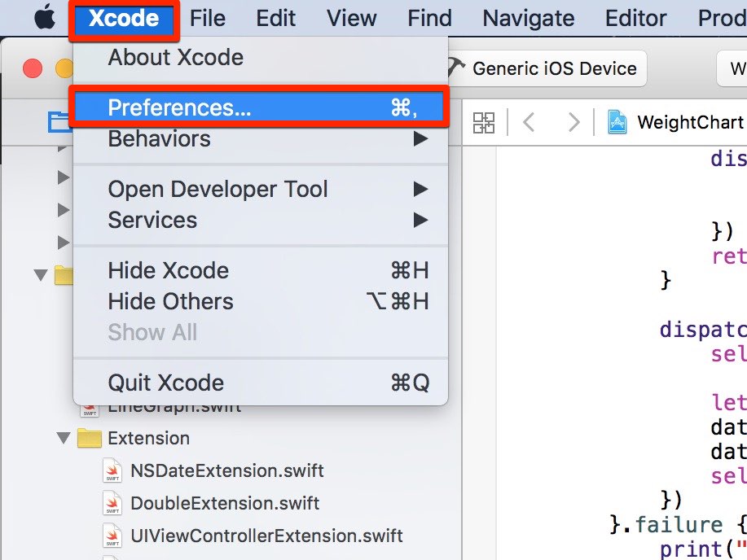Viewport: 747px width, 560px height.
Task: Expand the Services submenu arrow
Action: 420,221
